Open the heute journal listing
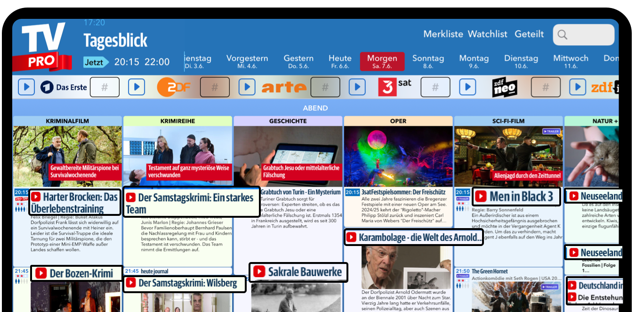Image resolution: width=644 pixels, height=312 pixels. click(x=154, y=271)
